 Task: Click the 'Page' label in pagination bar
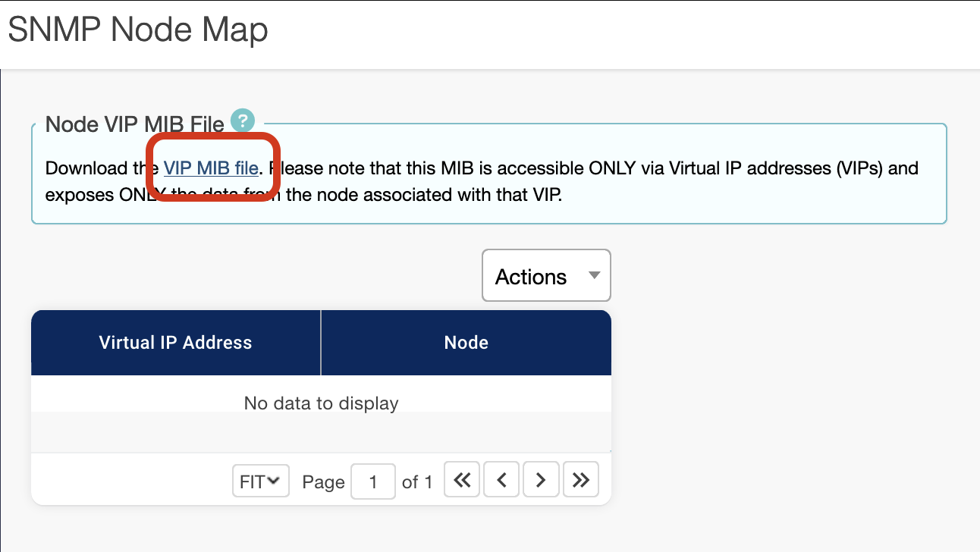tap(323, 482)
